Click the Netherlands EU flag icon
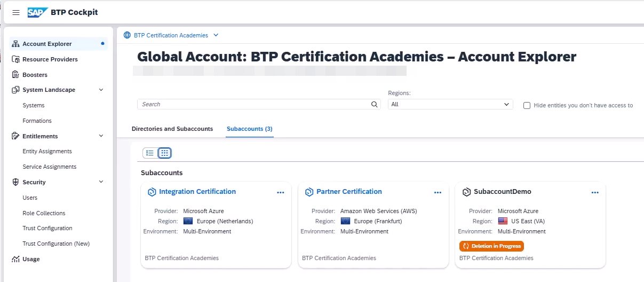Viewport: 644px width, 282px height. pyautogui.click(x=188, y=221)
